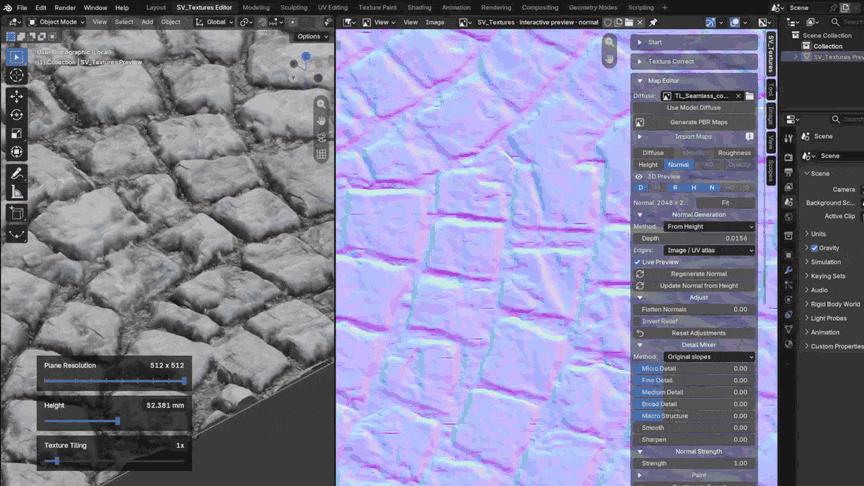This screenshot has width=864, height=486.
Task: Open the Render properties tab icon
Action: click(x=789, y=158)
